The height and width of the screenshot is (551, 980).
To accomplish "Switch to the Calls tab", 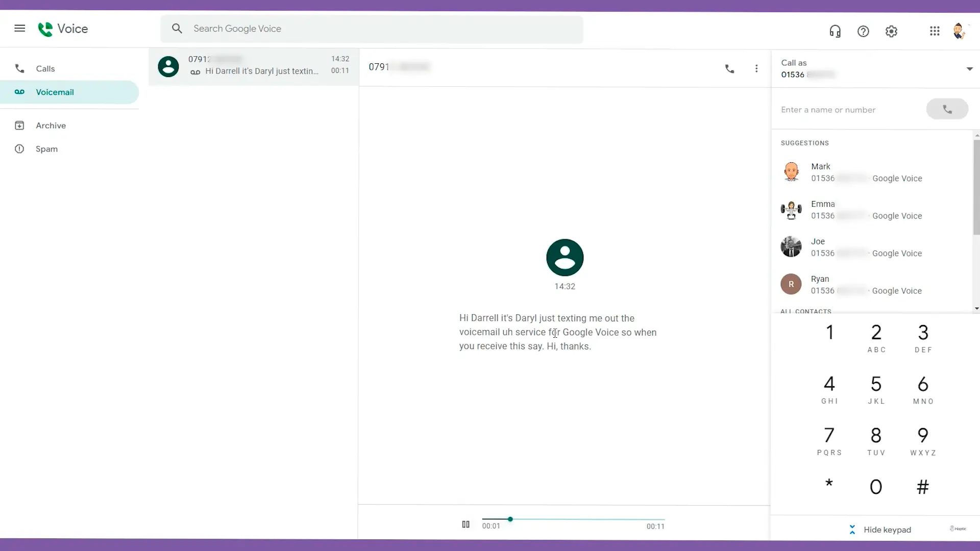I will click(x=69, y=68).
